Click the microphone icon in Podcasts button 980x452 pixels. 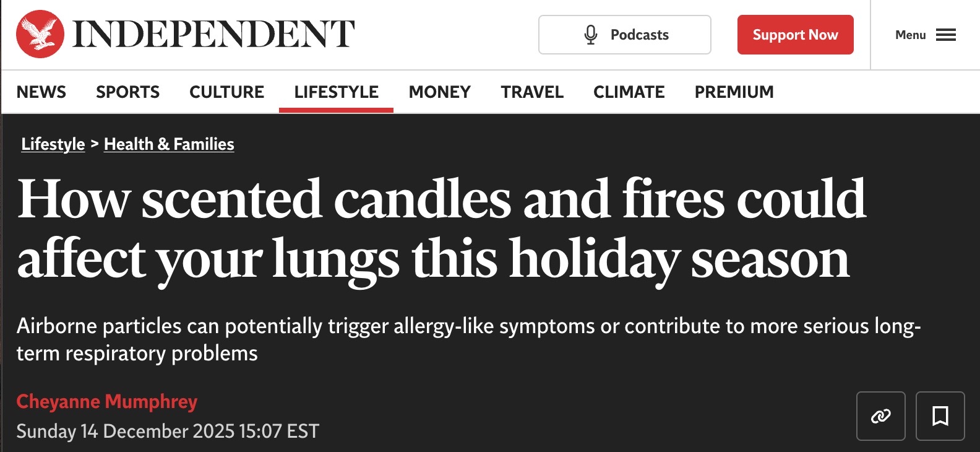[x=591, y=35]
